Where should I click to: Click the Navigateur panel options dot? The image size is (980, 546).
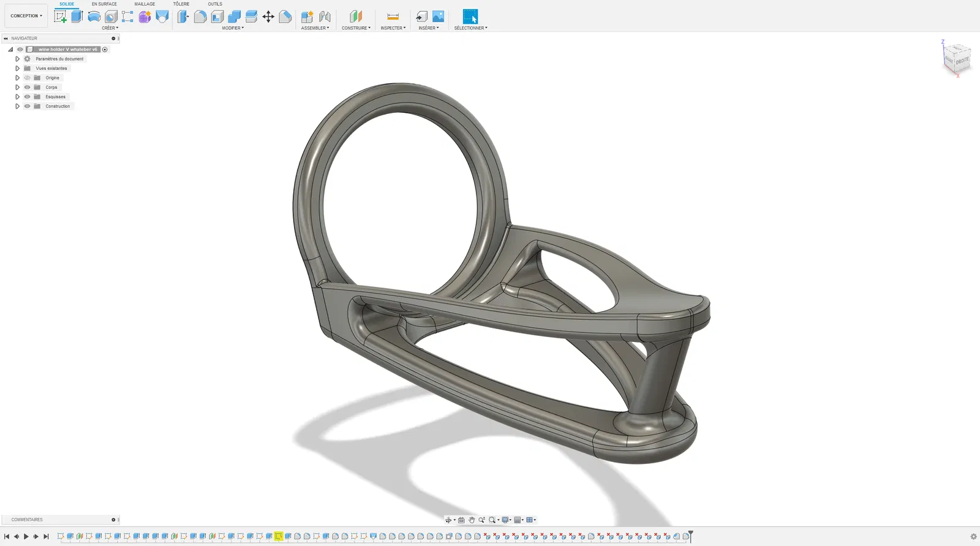pyautogui.click(x=113, y=39)
